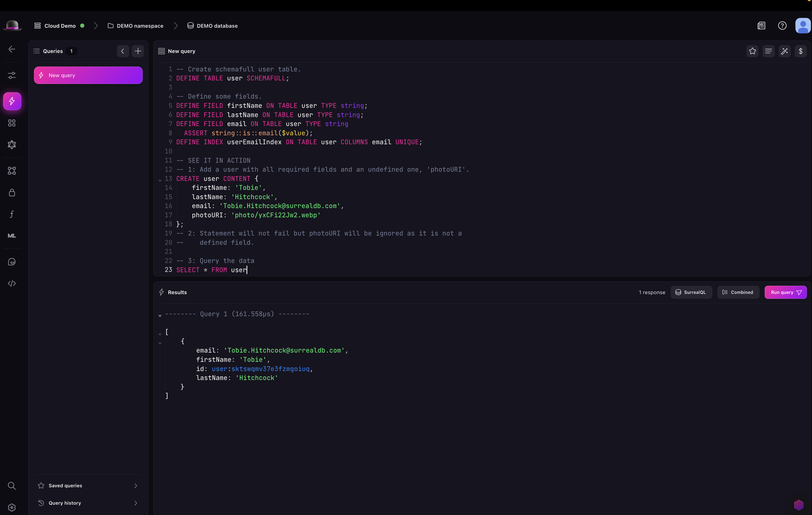Toggle Combined results mode
This screenshot has width=812, height=515.
point(738,292)
